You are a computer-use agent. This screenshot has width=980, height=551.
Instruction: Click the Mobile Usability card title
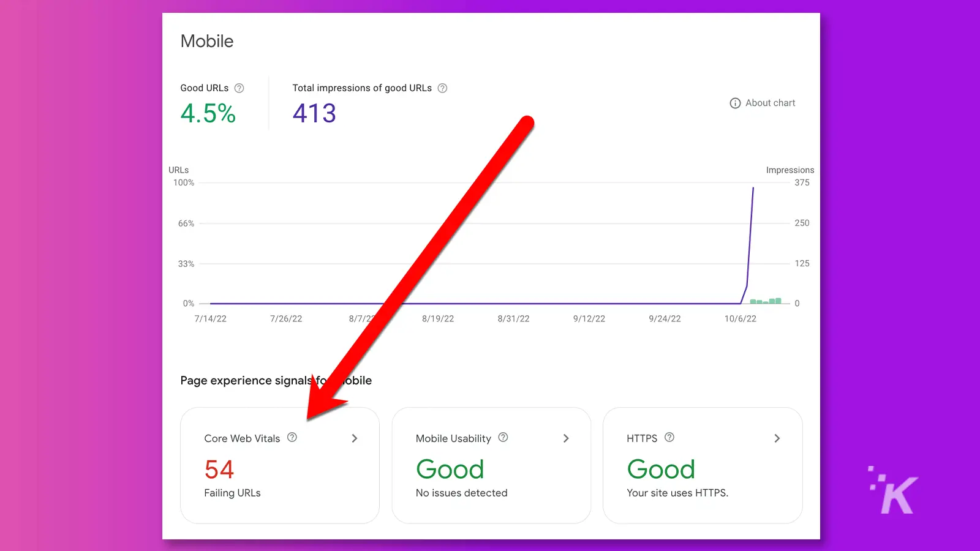[x=453, y=438]
